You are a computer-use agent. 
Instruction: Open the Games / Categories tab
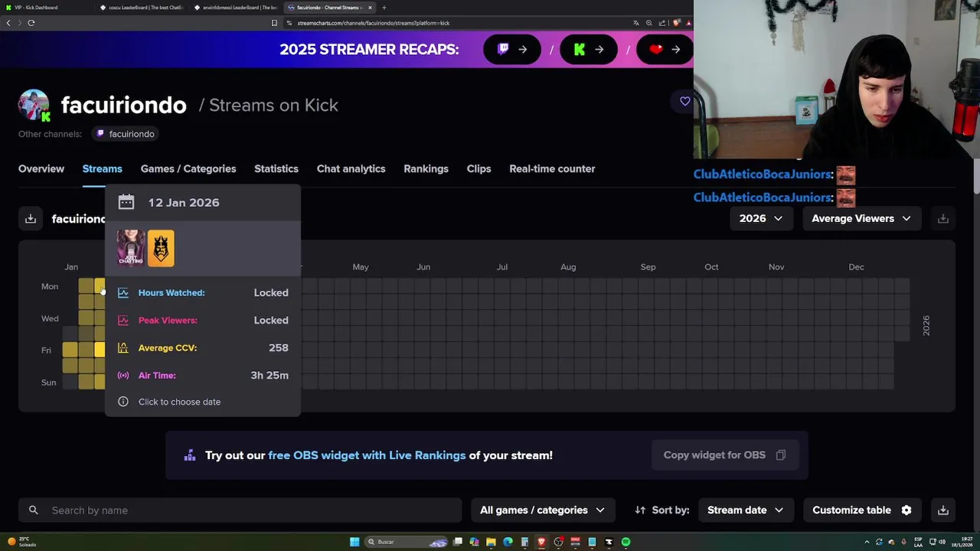[188, 168]
